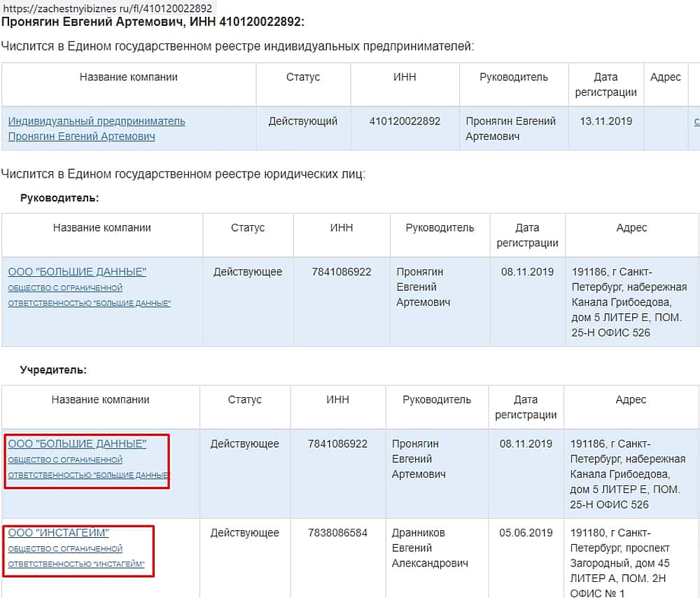Open the ООО "ИНСТАГЕЙМ" company link
Viewport: 700px width, 598px height.
point(59,532)
